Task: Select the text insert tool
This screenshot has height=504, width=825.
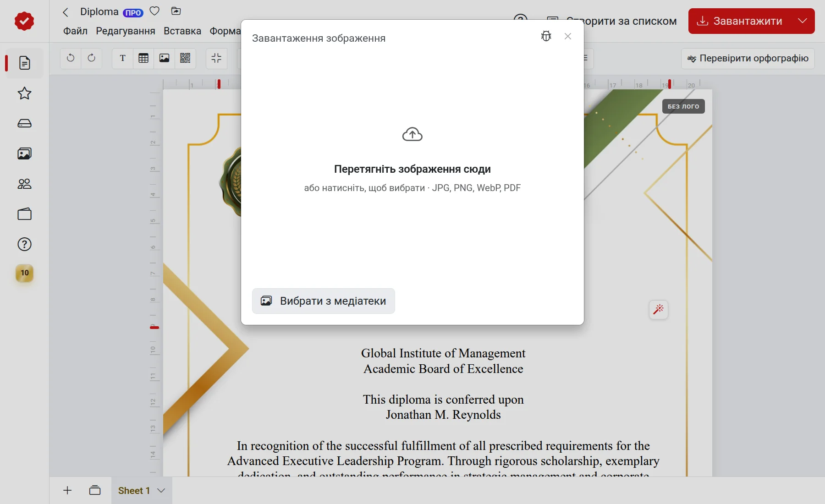Action: pyautogui.click(x=122, y=58)
